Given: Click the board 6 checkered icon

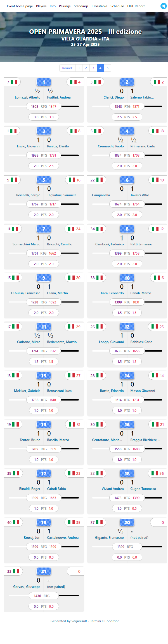Looking at the screenshot, I should tap(127, 180).
